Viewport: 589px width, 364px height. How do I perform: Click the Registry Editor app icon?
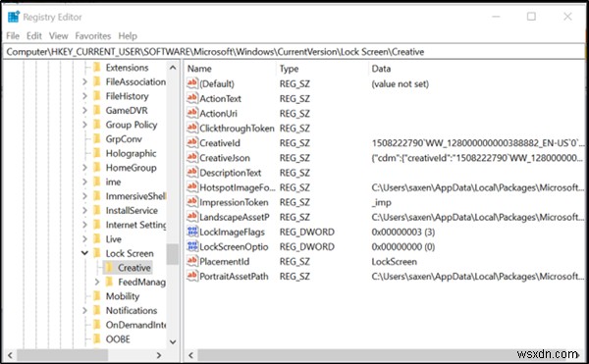[x=14, y=17]
